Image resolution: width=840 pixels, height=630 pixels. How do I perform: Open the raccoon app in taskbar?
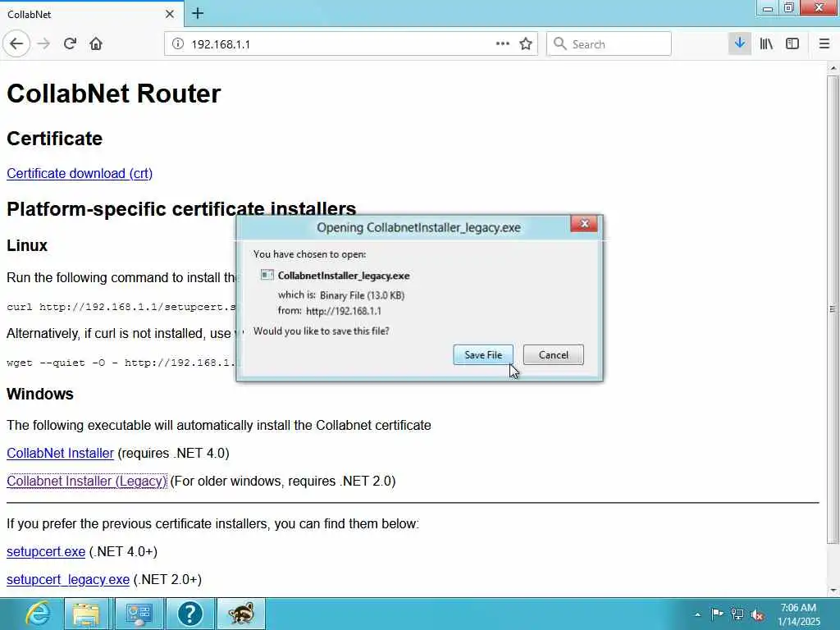tap(241, 614)
